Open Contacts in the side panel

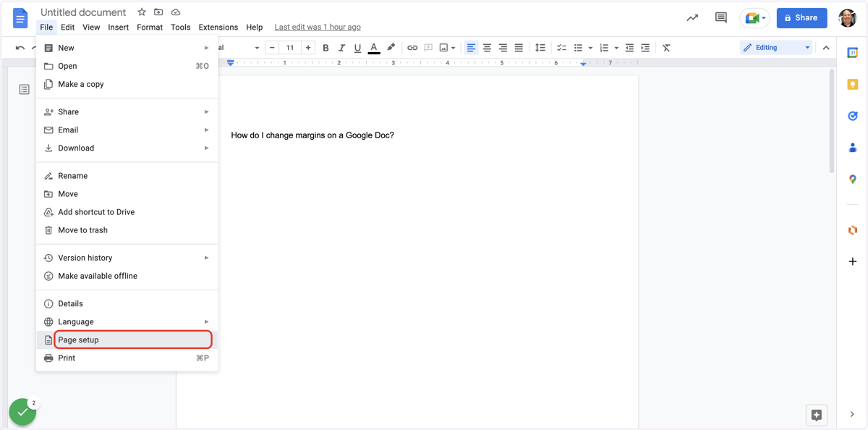(853, 148)
